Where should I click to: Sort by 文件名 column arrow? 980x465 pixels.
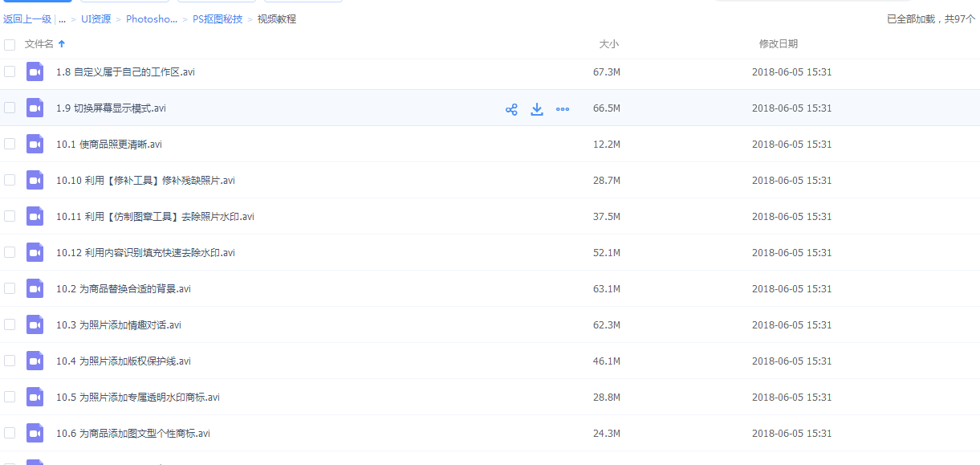click(x=62, y=44)
